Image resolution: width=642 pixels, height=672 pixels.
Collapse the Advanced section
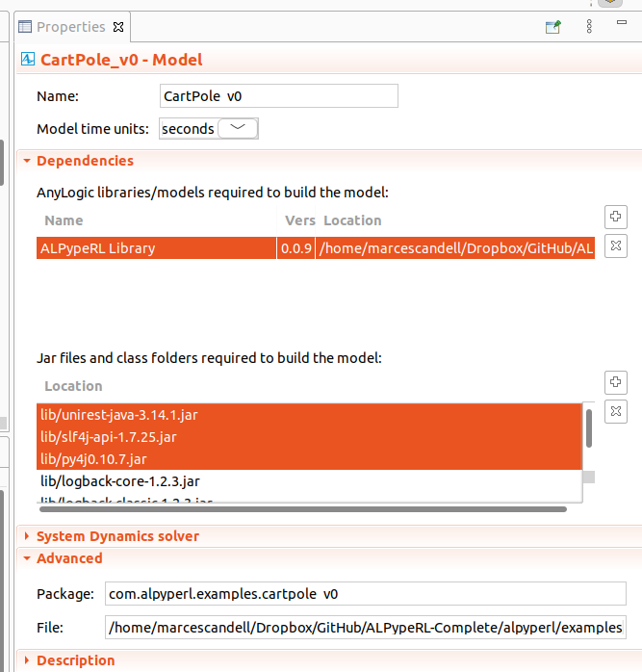click(27, 558)
